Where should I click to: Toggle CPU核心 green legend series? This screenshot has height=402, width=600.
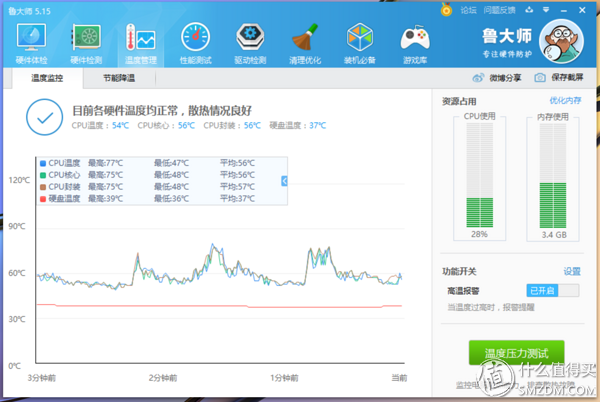pyautogui.click(x=43, y=175)
